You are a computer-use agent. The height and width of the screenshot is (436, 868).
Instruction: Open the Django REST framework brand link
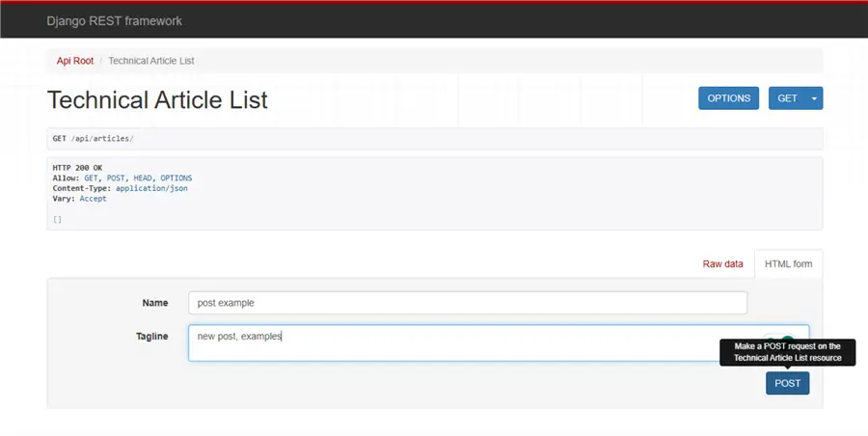point(114,21)
